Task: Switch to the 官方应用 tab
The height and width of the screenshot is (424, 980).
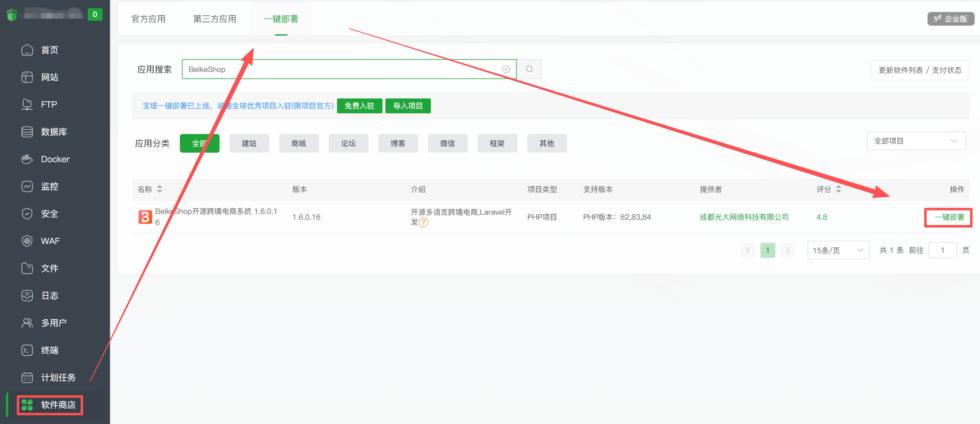Action: point(148,19)
